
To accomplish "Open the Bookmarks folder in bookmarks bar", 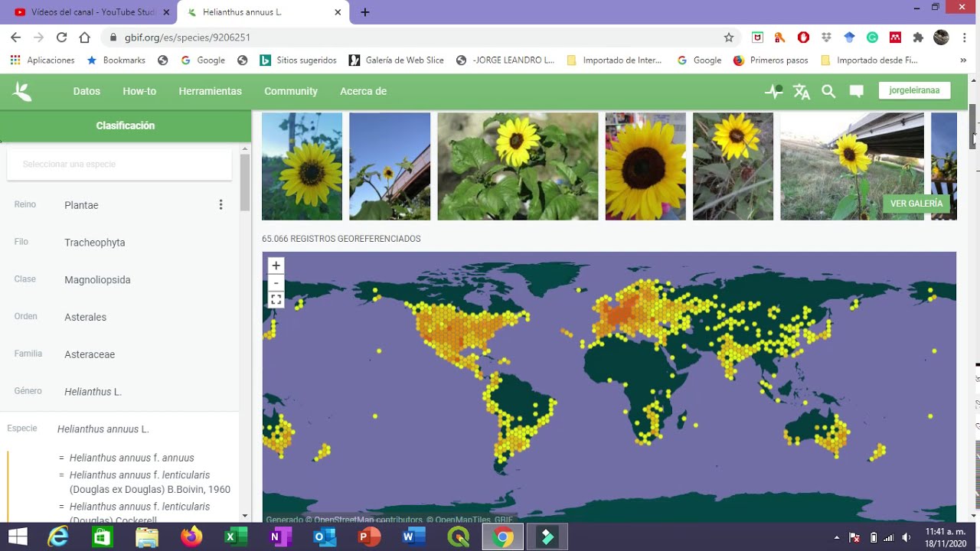I will coord(116,60).
